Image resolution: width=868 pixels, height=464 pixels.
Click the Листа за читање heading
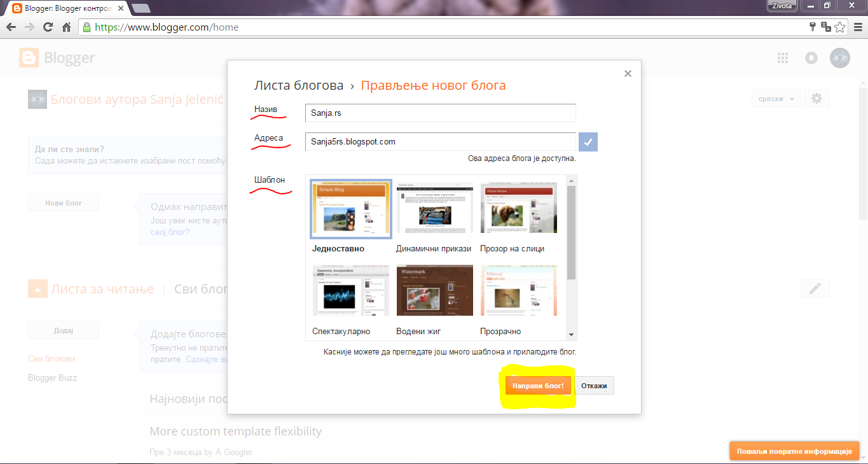point(102,289)
